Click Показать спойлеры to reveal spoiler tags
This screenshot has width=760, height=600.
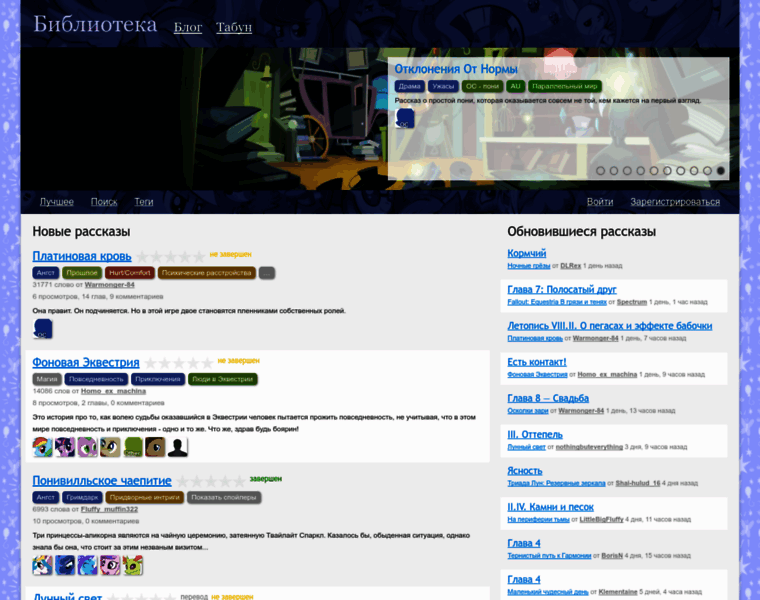tap(224, 497)
